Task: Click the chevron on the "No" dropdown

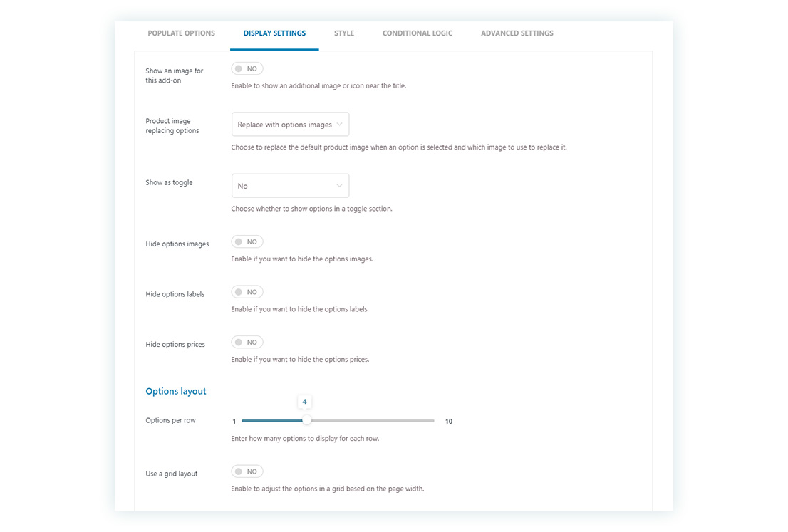Action: tap(341, 185)
